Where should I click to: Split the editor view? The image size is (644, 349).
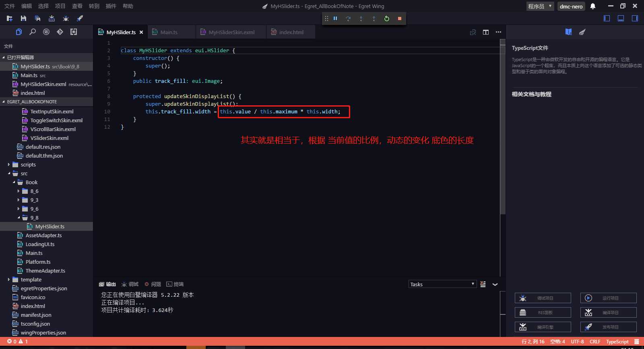(x=486, y=32)
